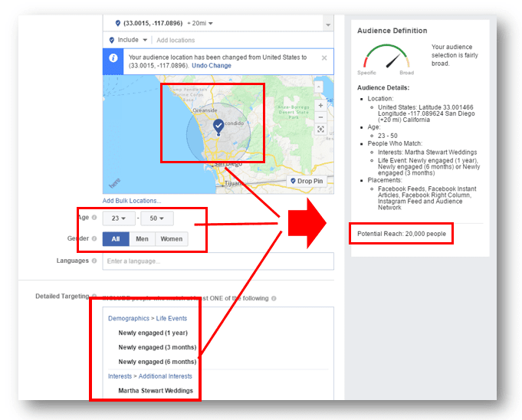Click the checkmark location pin on the map
The width and height of the screenshot is (522, 420).
tap(218, 126)
